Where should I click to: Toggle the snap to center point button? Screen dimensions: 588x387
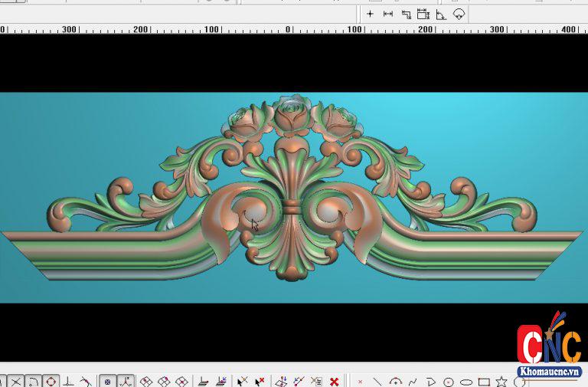107,381
